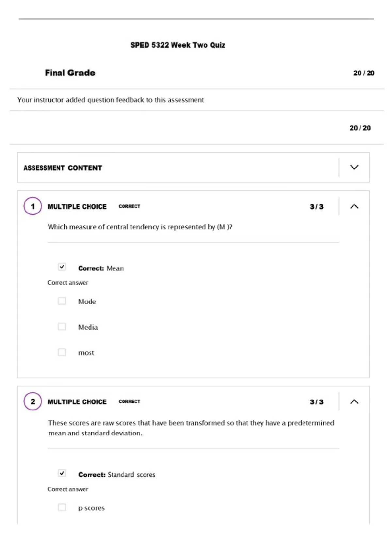Click the Final Grade heading

point(70,73)
